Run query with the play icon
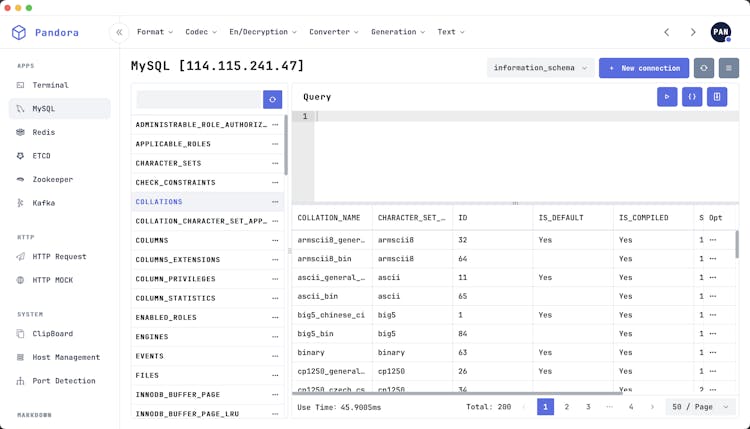The width and height of the screenshot is (750, 429). pyautogui.click(x=667, y=97)
